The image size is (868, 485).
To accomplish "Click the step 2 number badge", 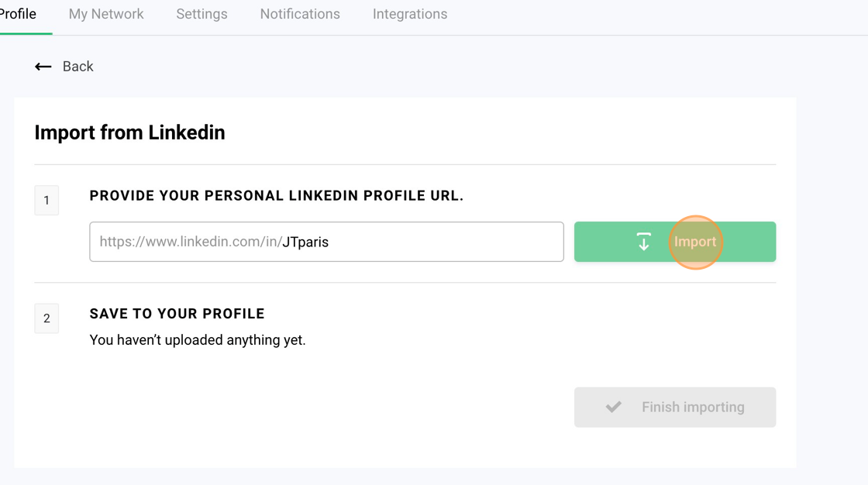I will 46,318.
